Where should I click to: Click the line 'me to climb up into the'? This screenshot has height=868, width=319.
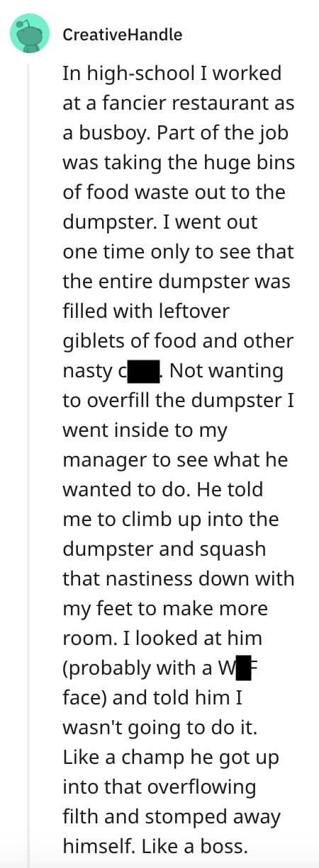[x=171, y=519]
